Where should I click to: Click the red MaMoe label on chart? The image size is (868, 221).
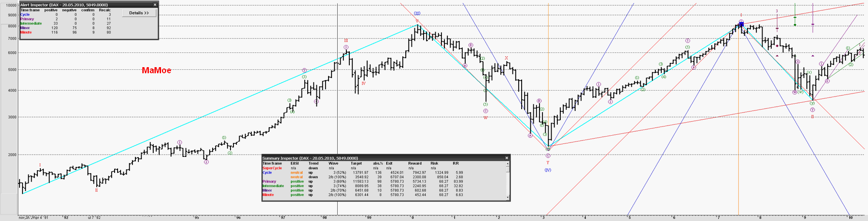click(156, 70)
